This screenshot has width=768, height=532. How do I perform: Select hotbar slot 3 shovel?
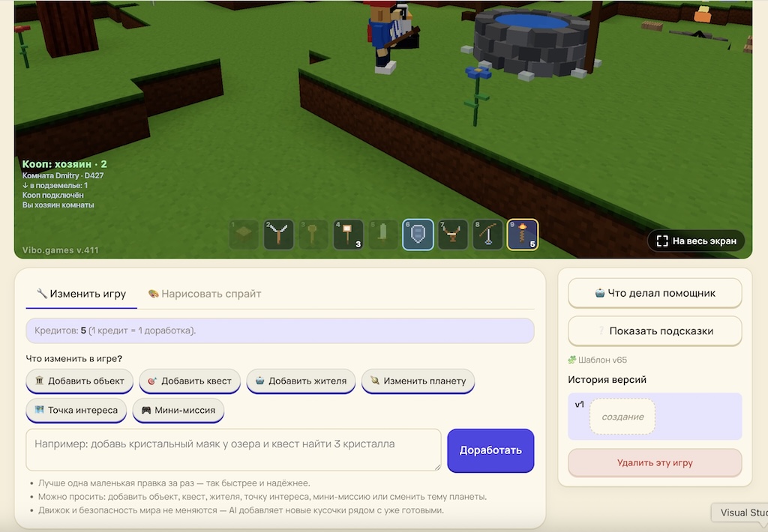pos(313,235)
